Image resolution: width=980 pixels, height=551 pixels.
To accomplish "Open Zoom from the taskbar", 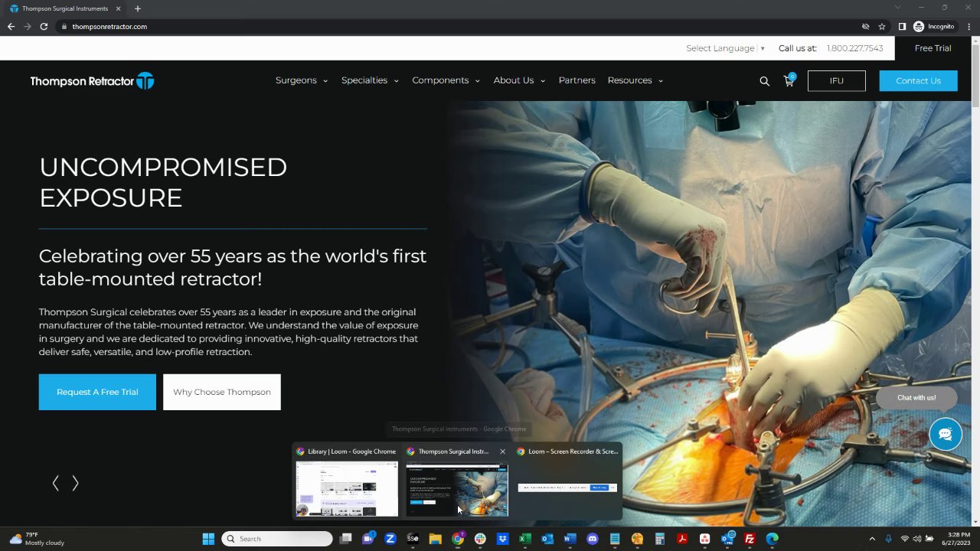I will pos(390,539).
